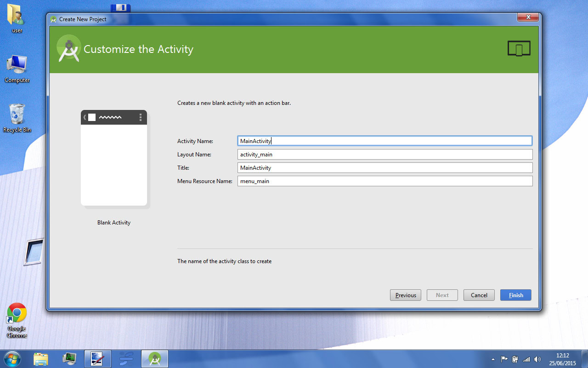
Task: Click the Android Studio taskbar icon
Action: pyautogui.click(x=154, y=358)
